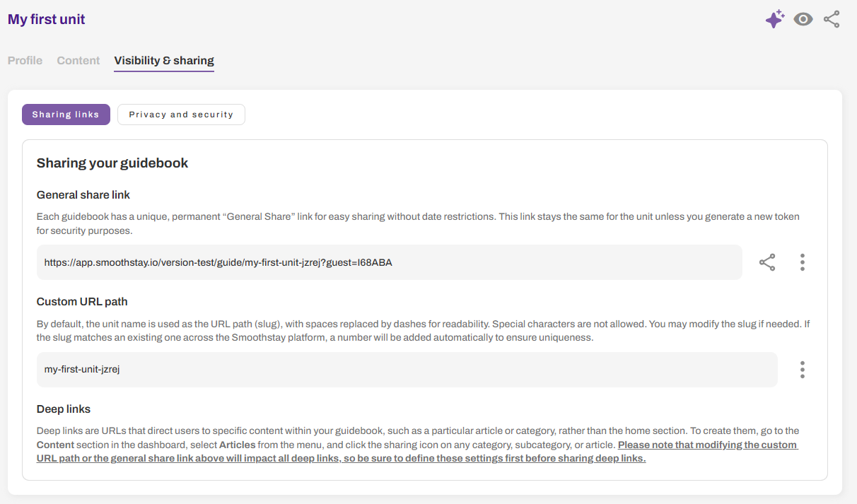Click the my-first-unit-jzrej slug field
857x504 pixels.
pos(407,370)
